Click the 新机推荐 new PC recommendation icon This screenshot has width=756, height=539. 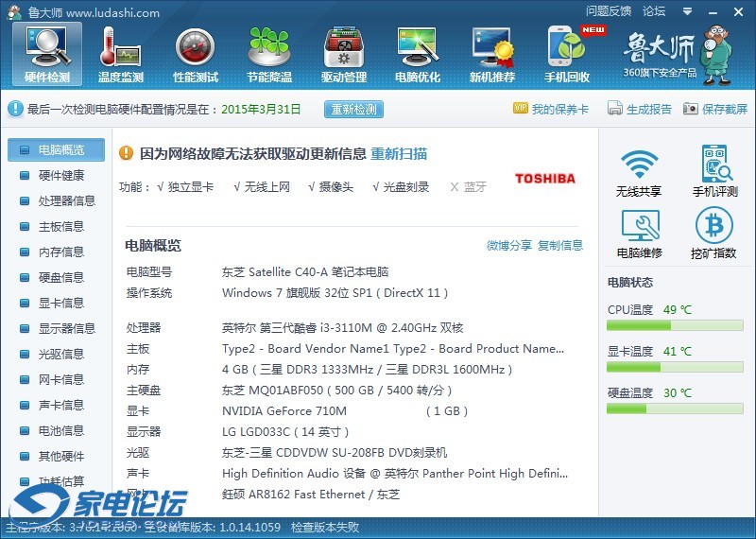tap(492, 53)
